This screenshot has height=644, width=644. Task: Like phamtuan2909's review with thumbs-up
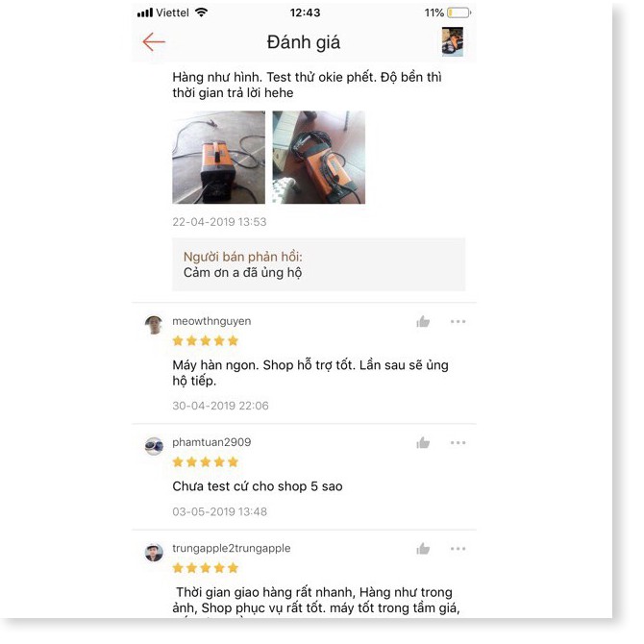423,443
